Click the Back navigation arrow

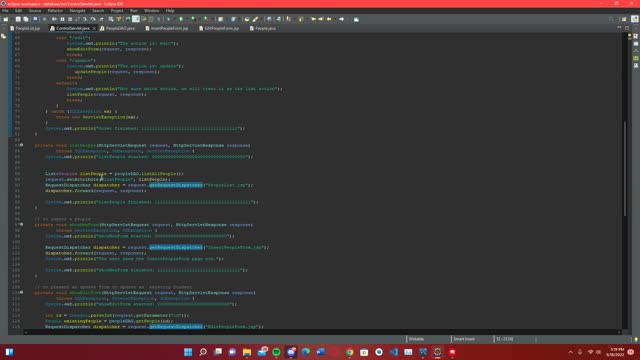pyautogui.click(x=329, y=19)
